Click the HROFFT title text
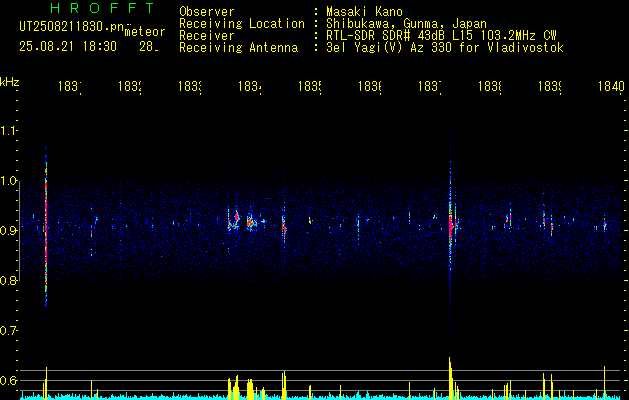The image size is (629, 400). coord(102,8)
